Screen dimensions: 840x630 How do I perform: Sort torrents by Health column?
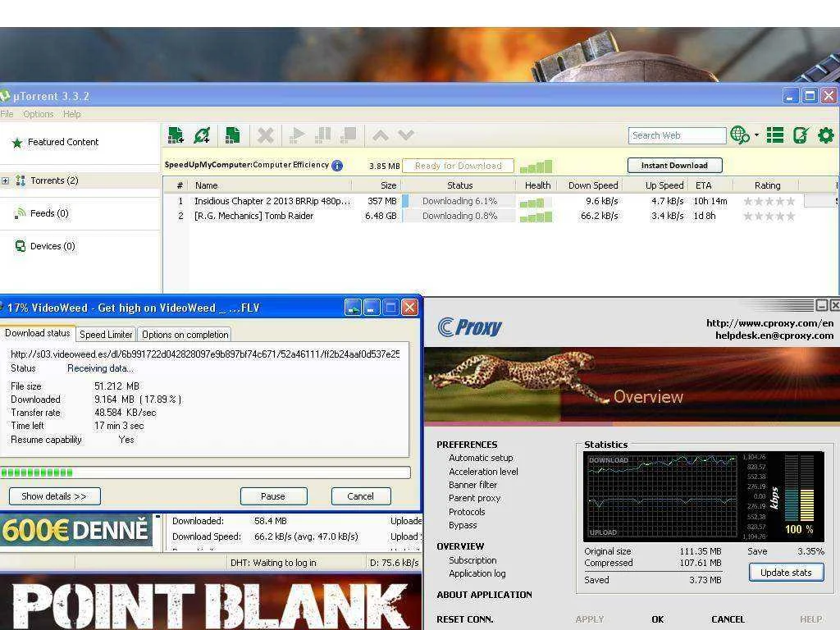[537, 185]
